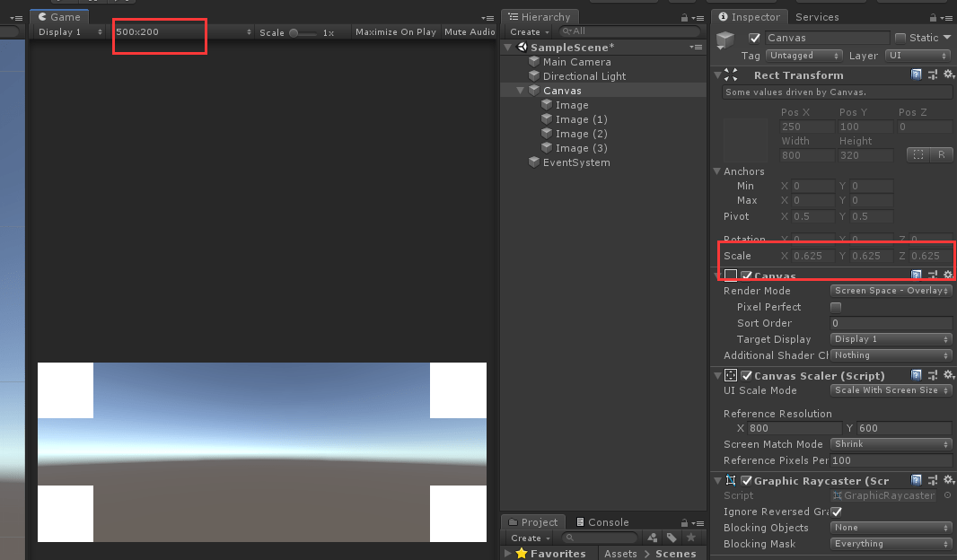Image resolution: width=957 pixels, height=560 pixels.
Task: Select the Inspector tab
Action: [x=750, y=17]
